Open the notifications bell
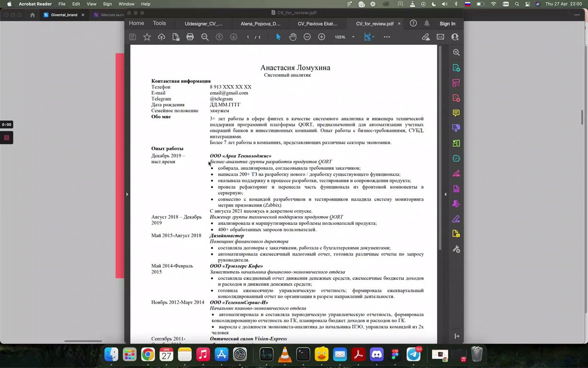 tap(427, 23)
